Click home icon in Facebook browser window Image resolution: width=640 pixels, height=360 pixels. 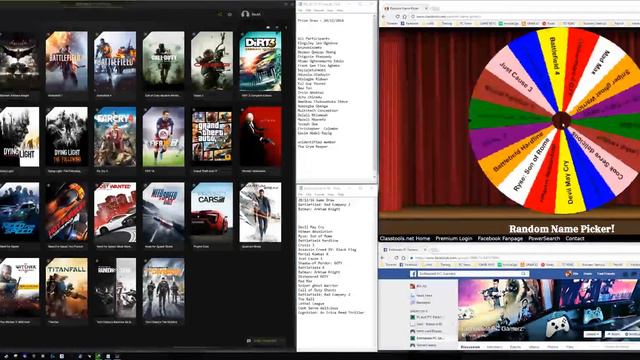[403, 258]
